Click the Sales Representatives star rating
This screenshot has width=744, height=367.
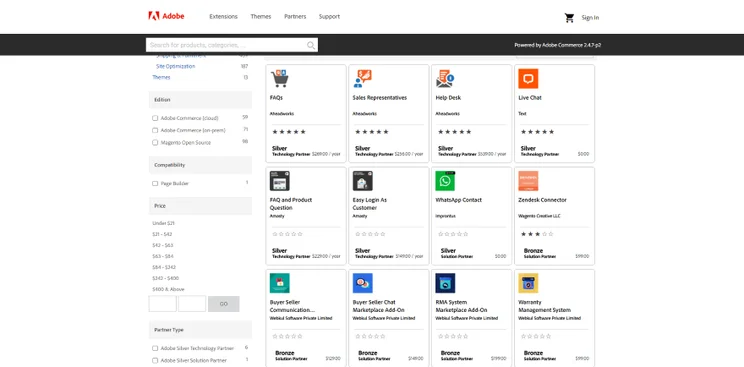click(372, 132)
